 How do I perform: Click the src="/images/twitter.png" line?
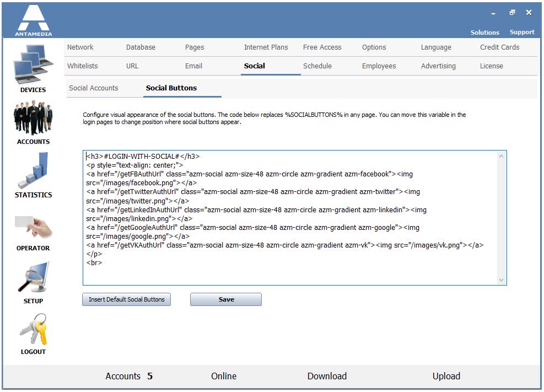pyautogui.click(x=138, y=201)
